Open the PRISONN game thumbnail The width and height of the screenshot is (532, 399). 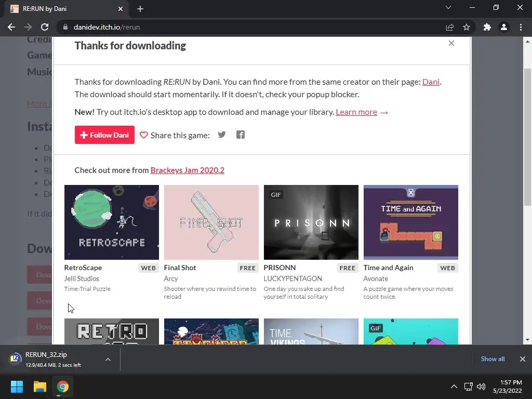tap(311, 222)
